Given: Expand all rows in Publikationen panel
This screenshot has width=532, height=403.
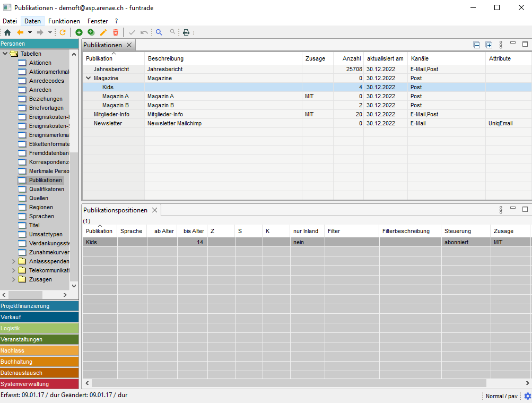Looking at the screenshot, I should click(x=489, y=45).
